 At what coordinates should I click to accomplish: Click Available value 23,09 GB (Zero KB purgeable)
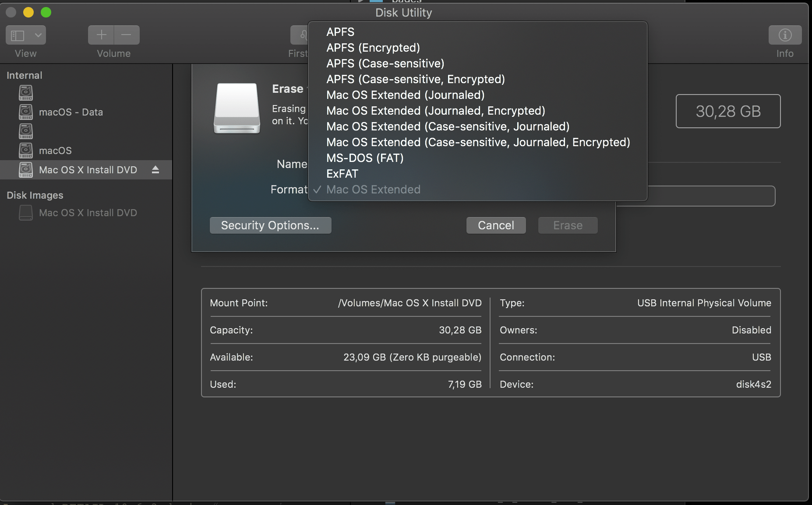pos(412,357)
